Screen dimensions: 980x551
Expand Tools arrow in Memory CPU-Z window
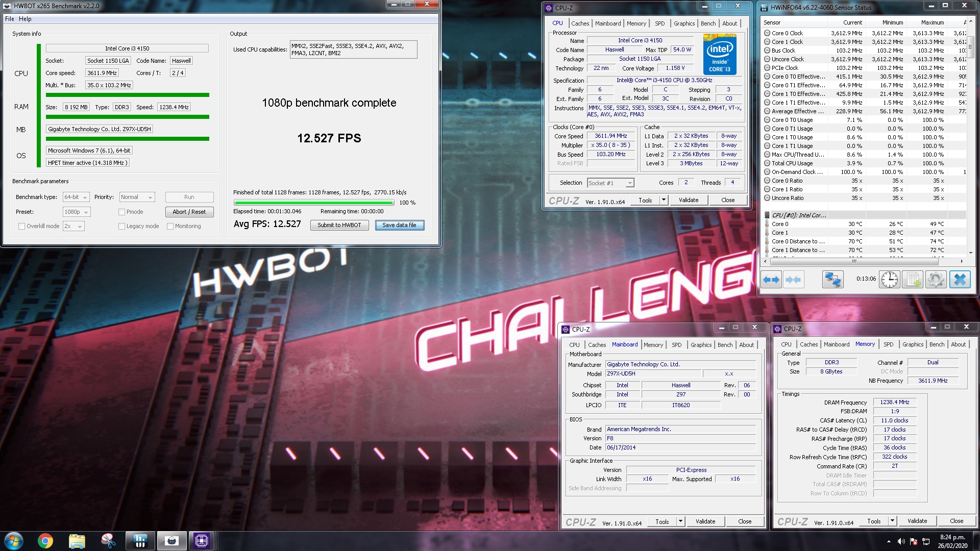tap(892, 521)
